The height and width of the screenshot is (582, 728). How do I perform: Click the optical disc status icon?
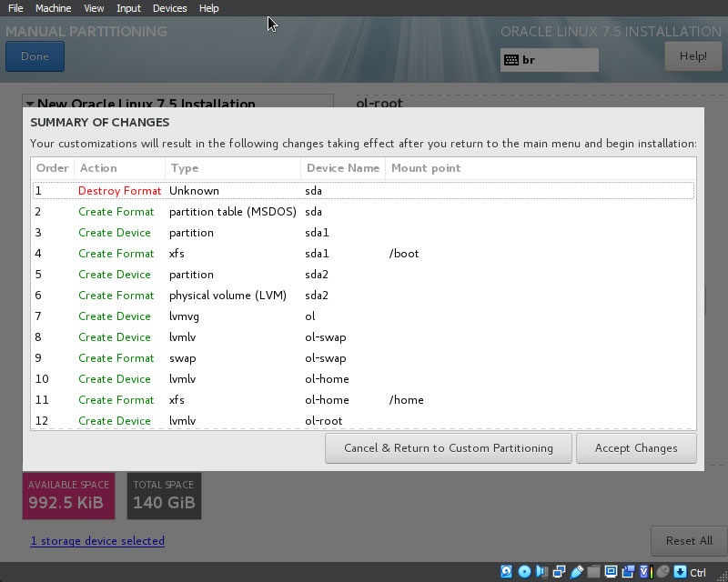click(x=524, y=571)
